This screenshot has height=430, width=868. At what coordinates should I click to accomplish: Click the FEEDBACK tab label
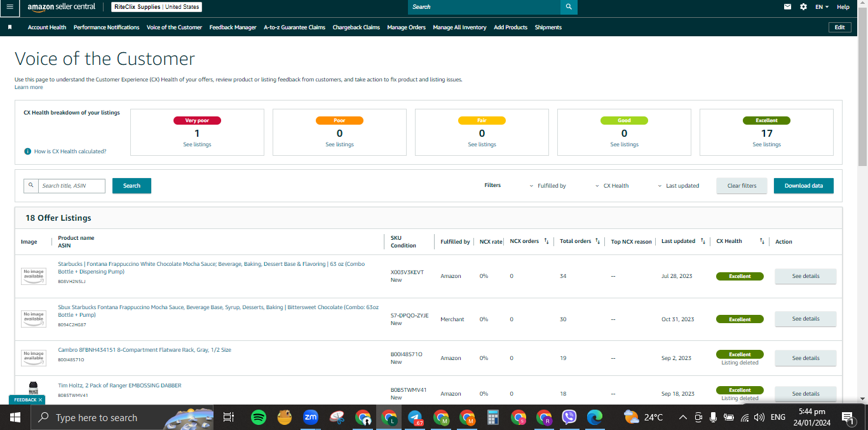pos(25,400)
